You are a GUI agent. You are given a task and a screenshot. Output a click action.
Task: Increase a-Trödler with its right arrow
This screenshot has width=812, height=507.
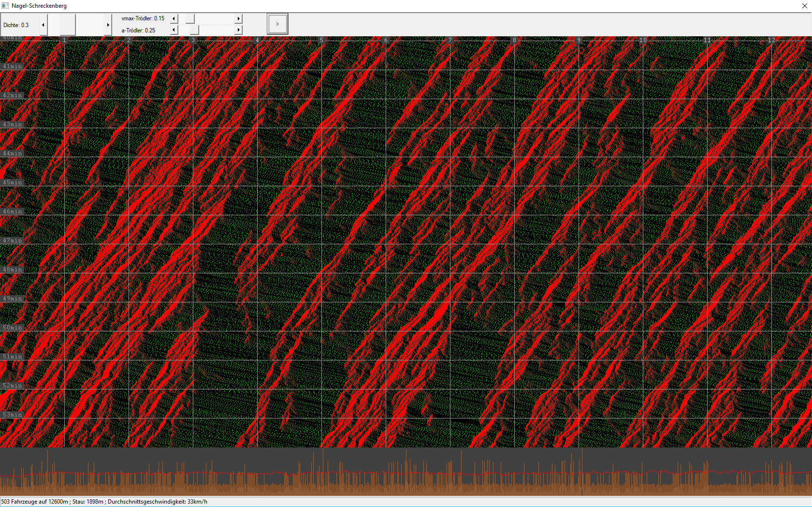(x=238, y=30)
